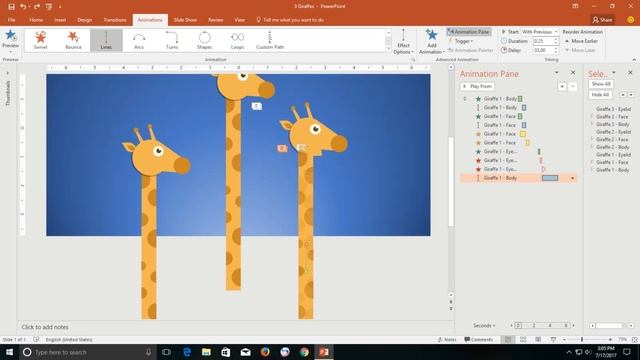Open the Slide Show tab

tap(185, 20)
